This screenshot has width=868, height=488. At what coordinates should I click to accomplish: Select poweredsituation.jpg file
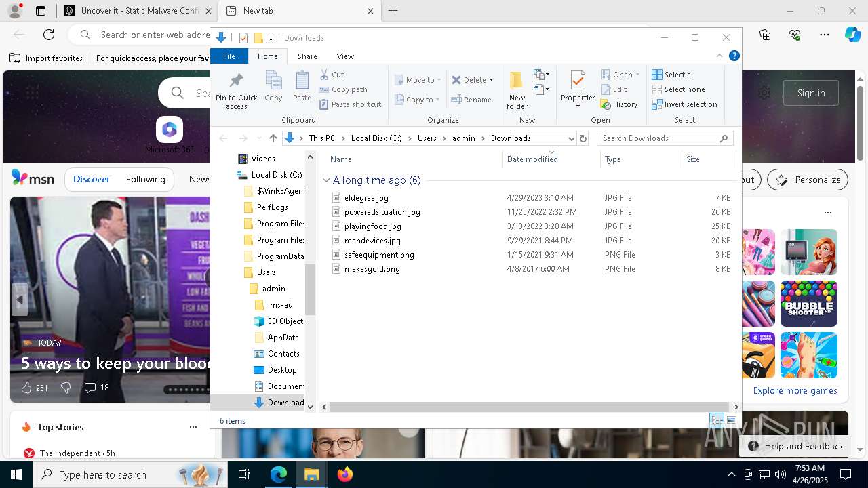[x=382, y=212]
